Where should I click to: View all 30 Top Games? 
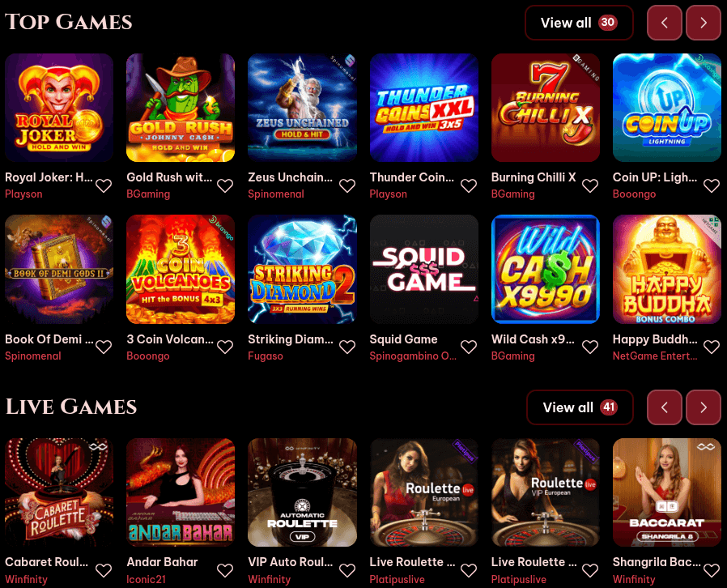(x=579, y=23)
